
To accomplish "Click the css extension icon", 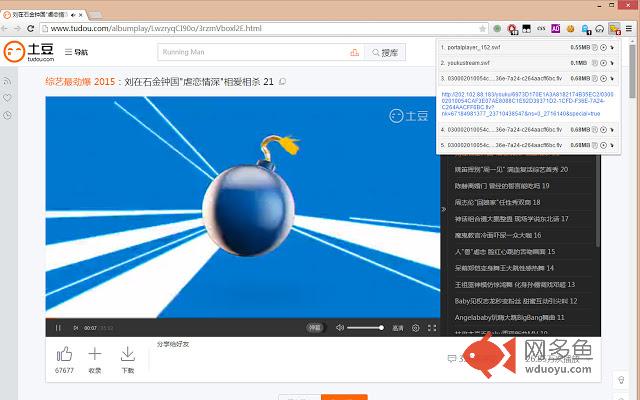I will click(x=541, y=29).
